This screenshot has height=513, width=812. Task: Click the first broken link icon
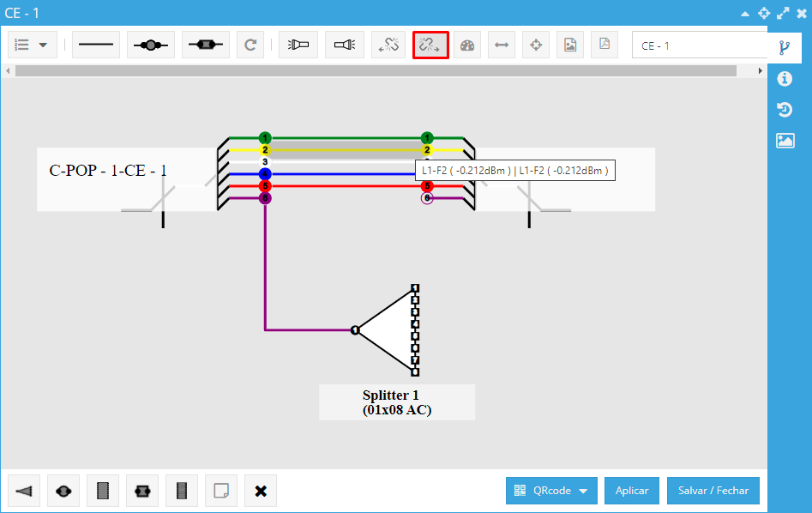(388, 45)
